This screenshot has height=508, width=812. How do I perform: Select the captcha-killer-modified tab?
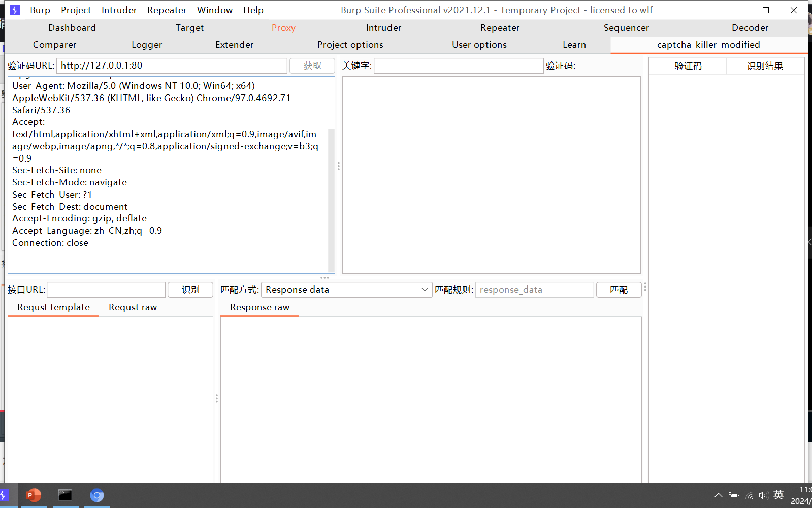click(x=708, y=45)
